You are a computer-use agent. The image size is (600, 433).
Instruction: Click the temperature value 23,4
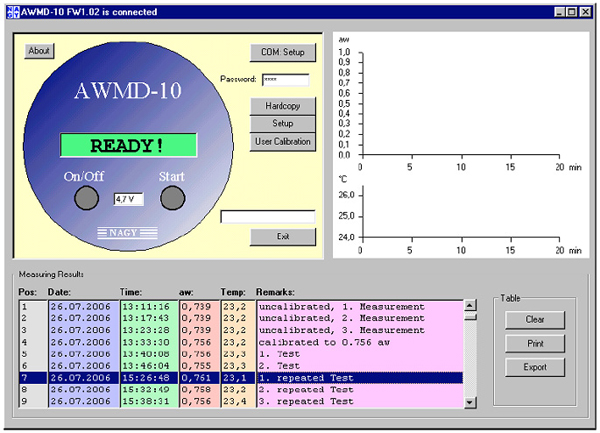tap(235, 402)
